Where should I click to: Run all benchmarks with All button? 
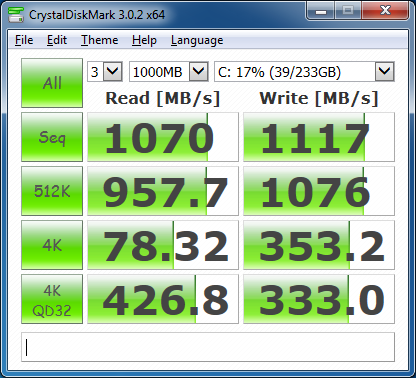[52, 83]
